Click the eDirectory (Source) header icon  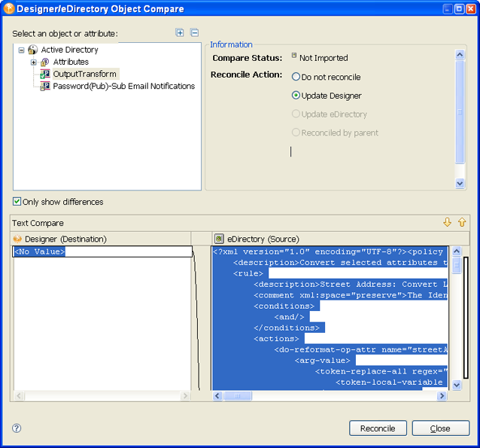[219, 239]
